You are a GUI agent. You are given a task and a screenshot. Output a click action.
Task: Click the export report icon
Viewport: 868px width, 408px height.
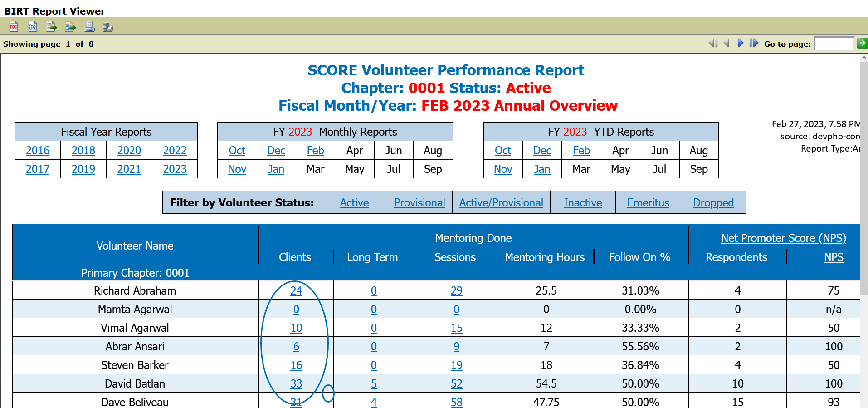tap(70, 27)
